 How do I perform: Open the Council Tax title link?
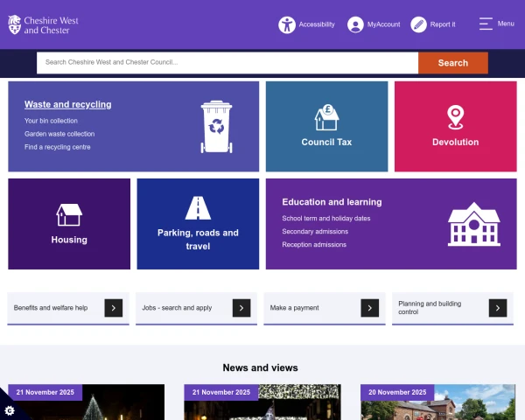click(326, 143)
